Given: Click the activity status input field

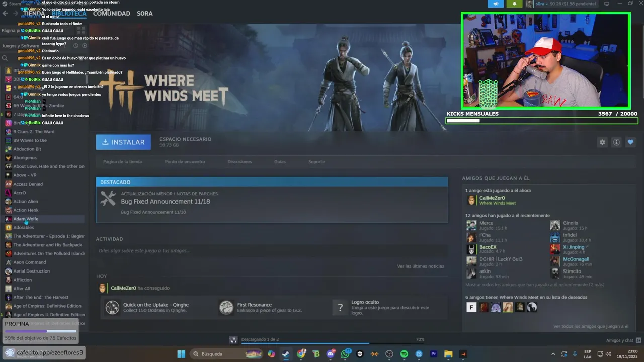Looking at the screenshot, I should [272, 251].
